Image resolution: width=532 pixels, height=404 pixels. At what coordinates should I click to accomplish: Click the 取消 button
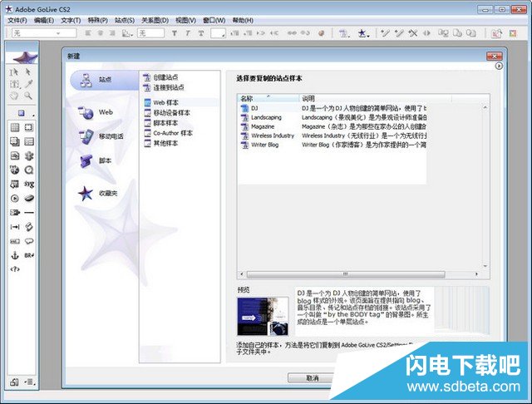coord(313,378)
